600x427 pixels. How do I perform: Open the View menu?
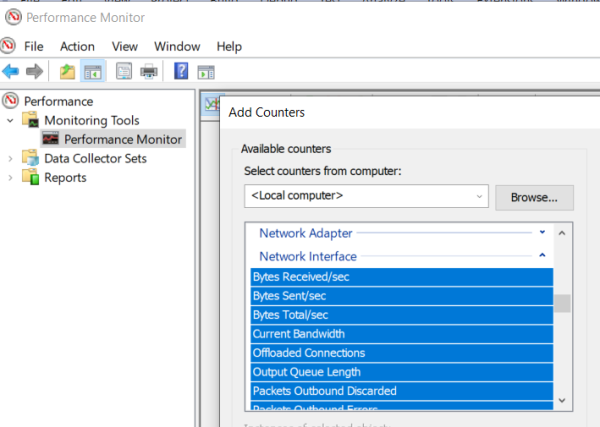(125, 46)
